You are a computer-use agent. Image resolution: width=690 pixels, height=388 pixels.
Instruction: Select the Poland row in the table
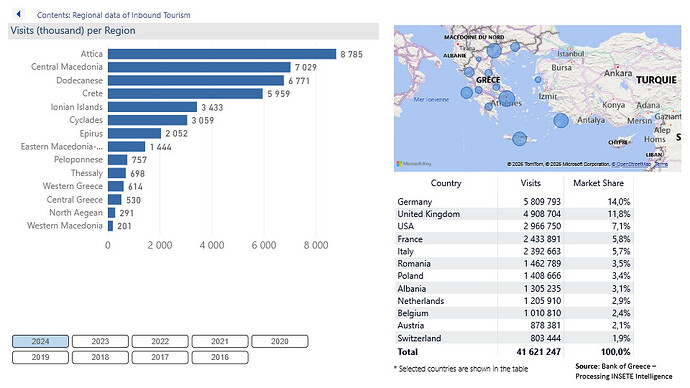[x=514, y=276]
